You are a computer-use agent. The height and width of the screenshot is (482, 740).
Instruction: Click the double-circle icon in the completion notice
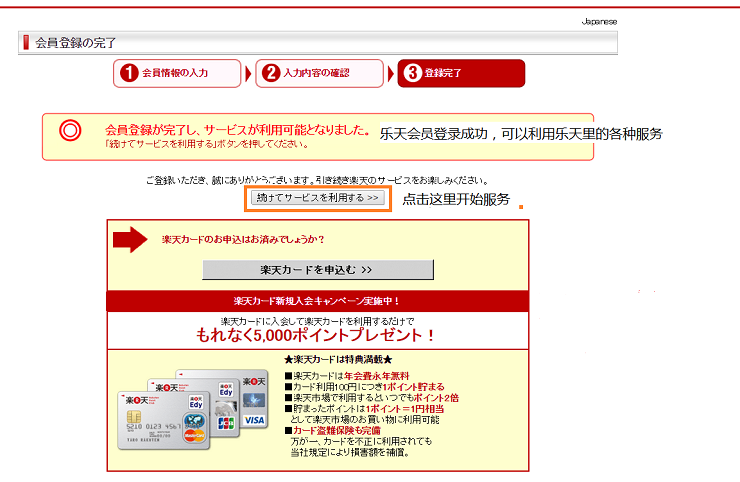coord(70,130)
